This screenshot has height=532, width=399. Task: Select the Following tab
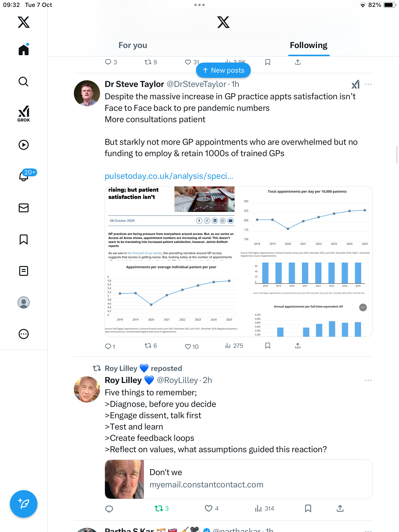tap(308, 45)
